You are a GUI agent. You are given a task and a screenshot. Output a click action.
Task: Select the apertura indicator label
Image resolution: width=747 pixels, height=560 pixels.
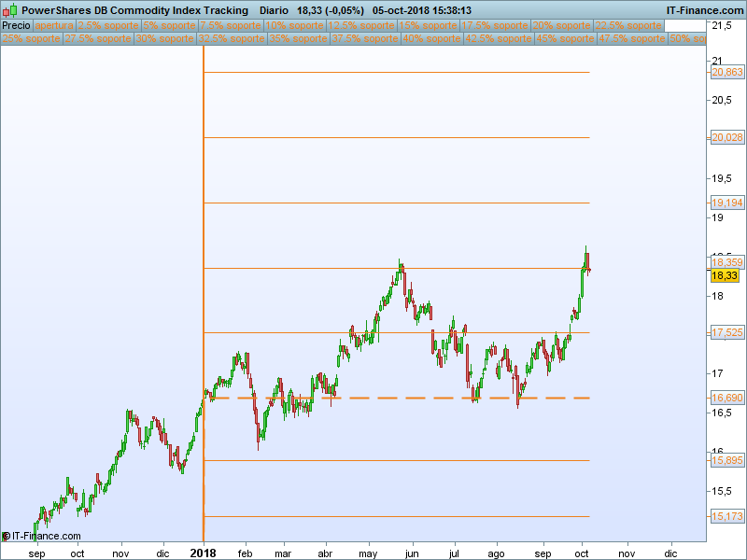[54, 26]
